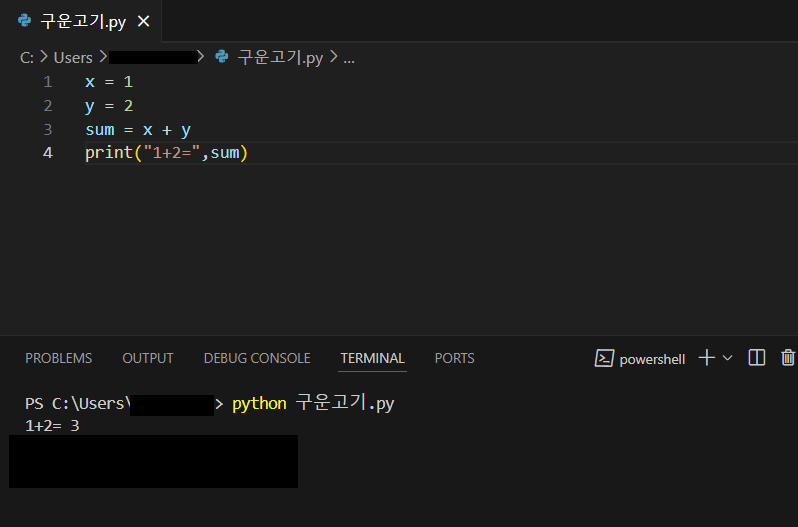Click the Python icon in the breadcrumb
This screenshot has width=798, height=527.
221,56
